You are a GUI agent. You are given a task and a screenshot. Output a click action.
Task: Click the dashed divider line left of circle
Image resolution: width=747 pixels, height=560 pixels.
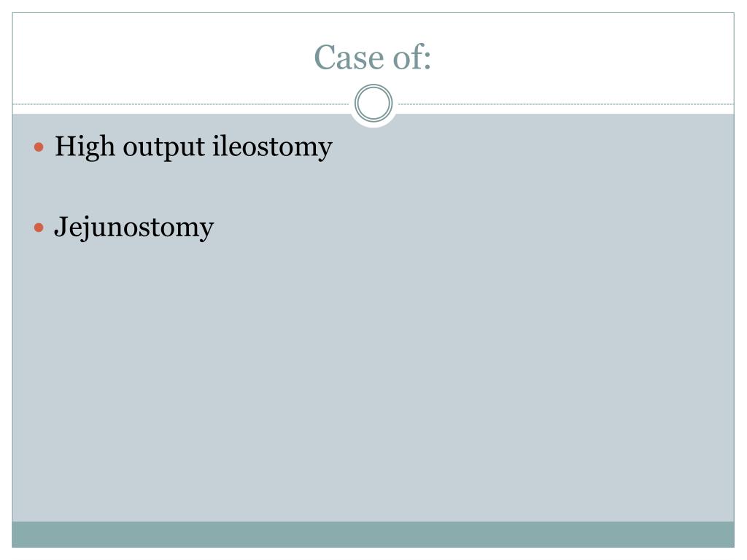[x=181, y=104]
